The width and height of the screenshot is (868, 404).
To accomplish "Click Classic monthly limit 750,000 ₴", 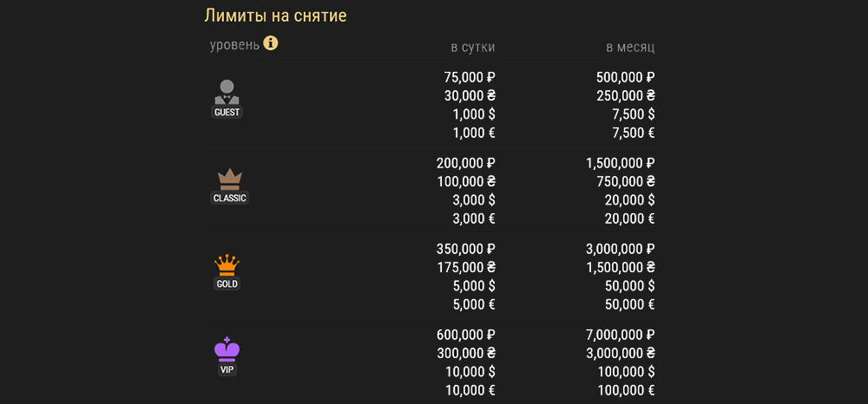I will click(625, 181).
